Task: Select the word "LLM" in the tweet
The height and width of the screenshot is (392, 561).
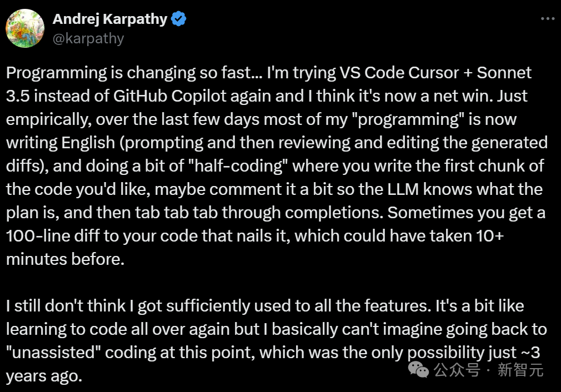Action: 403,189
